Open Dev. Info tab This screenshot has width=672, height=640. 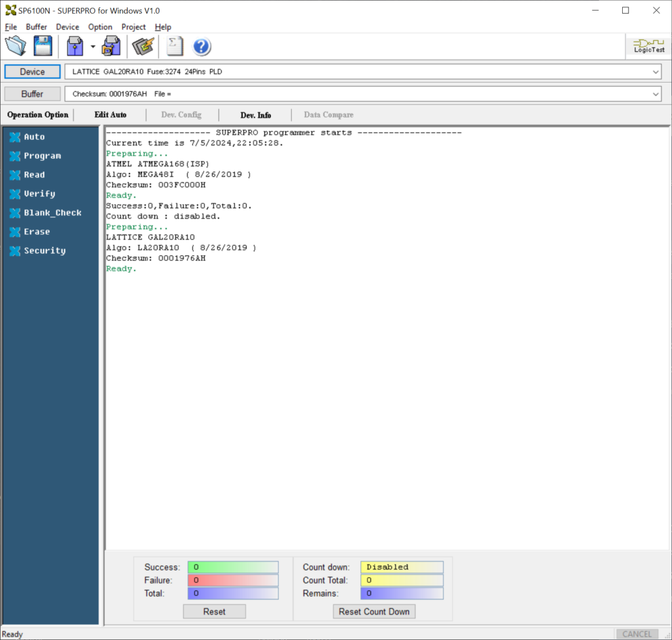pos(255,115)
